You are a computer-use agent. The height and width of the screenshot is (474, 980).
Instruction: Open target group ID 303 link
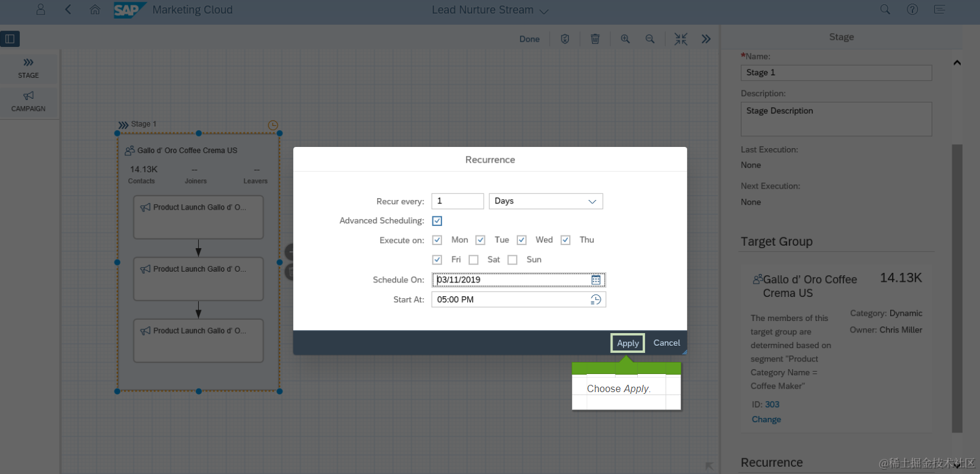pos(772,405)
